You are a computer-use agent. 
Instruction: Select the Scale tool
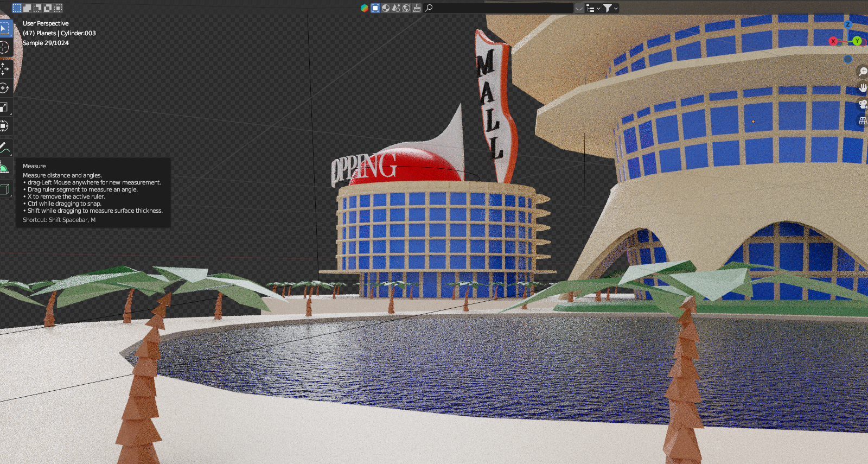pyautogui.click(x=4, y=107)
